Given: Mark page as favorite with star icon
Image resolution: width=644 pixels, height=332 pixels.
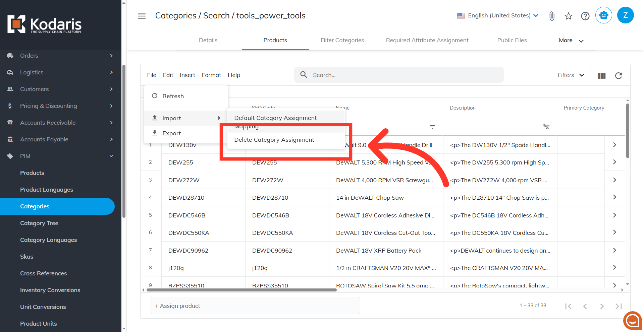Looking at the screenshot, I should coord(569,16).
